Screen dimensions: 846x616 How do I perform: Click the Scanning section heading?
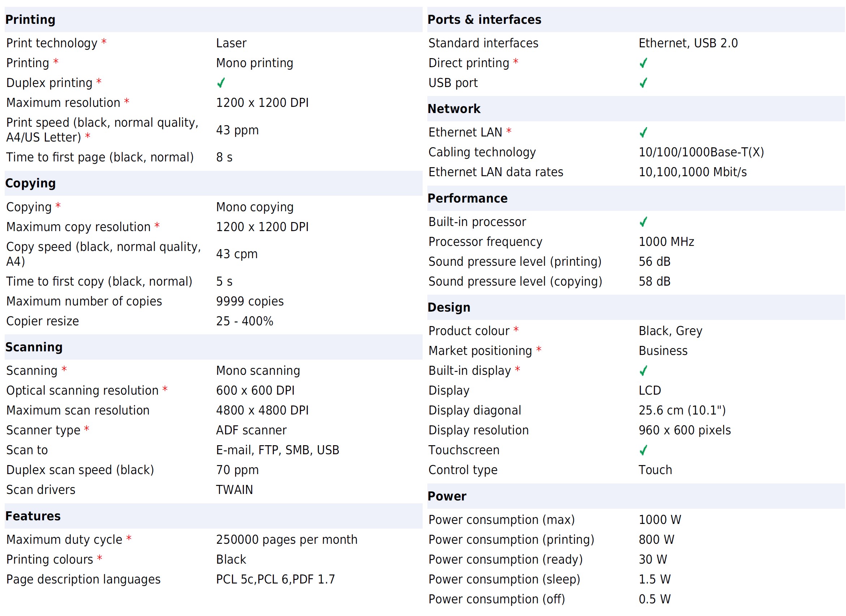(34, 347)
